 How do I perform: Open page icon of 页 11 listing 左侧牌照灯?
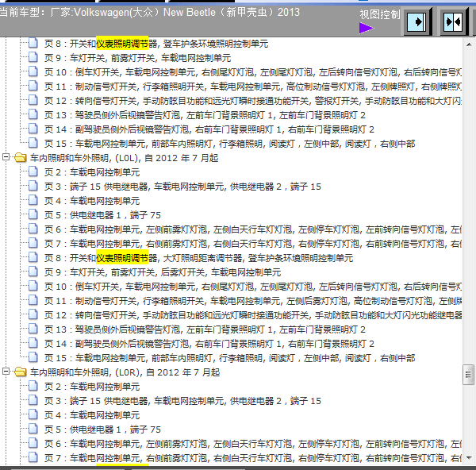point(33,86)
